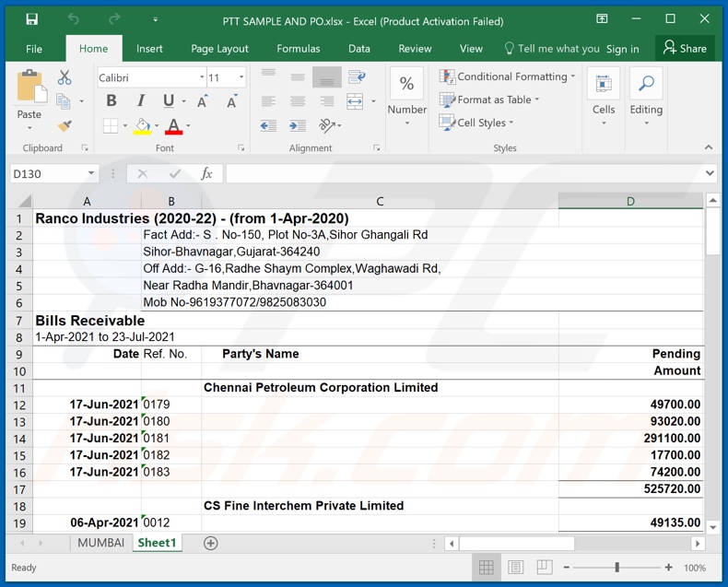
Task: Open Conditional Formatting menu
Action: tap(507, 76)
